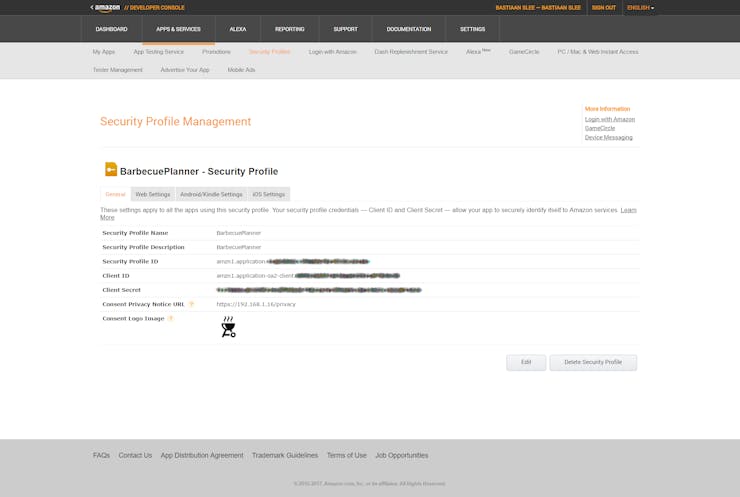This screenshot has height=497, width=740.
Task: Open Login with Amazon under More Information
Action: (x=610, y=119)
